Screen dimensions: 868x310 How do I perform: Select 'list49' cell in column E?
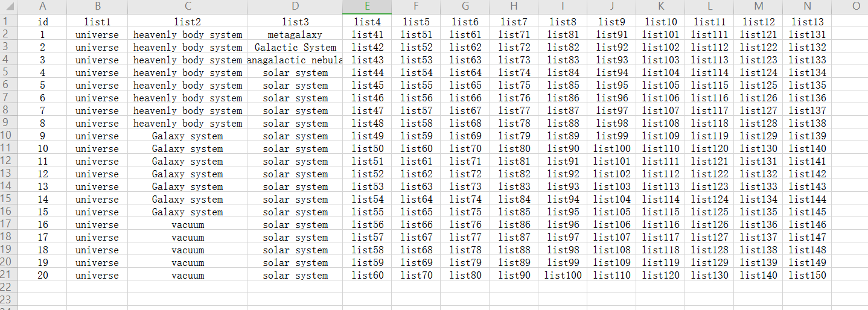(x=367, y=136)
